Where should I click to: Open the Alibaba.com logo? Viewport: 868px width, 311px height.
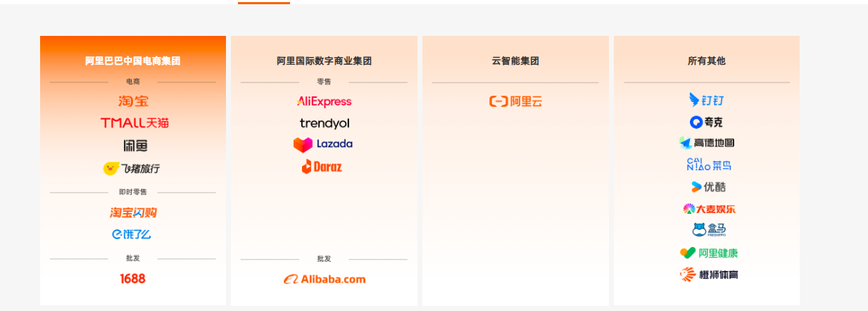pos(324,279)
